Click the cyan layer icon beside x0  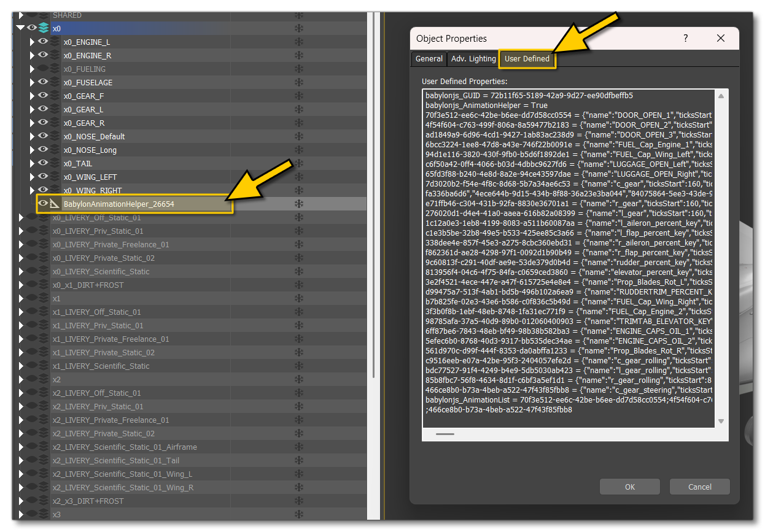coord(42,28)
